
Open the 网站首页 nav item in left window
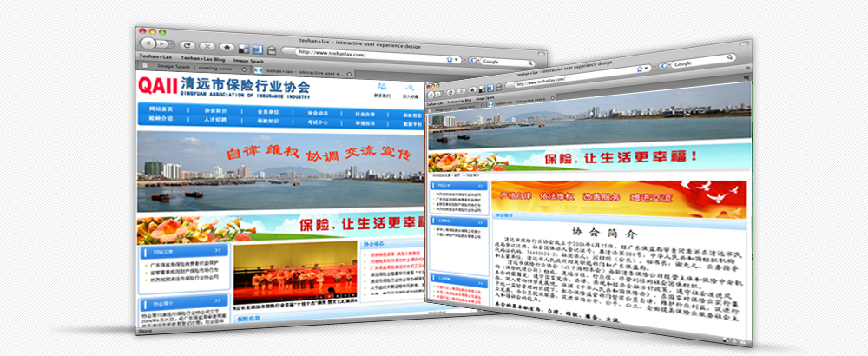pos(161,109)
